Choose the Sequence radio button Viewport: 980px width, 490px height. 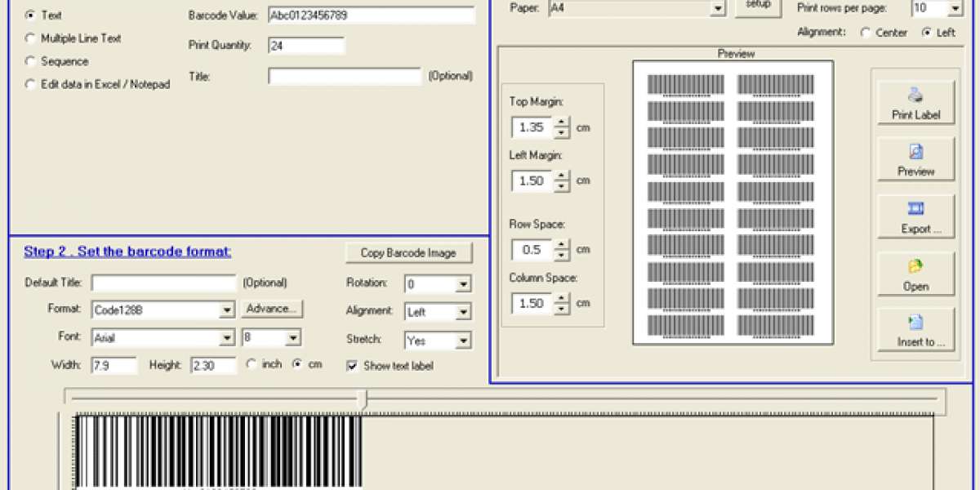coord(30,61)
